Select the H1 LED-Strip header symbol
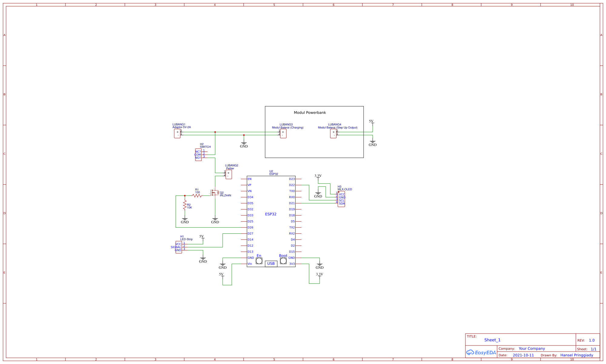The image size is (606, 364). [x=179, y=247]
